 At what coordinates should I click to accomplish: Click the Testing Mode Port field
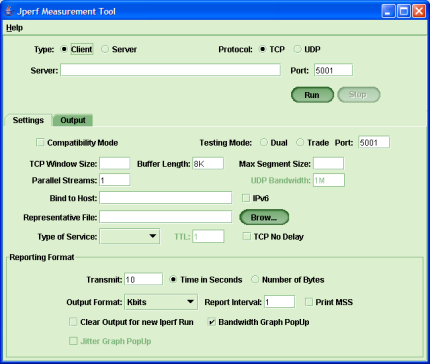point(374,142)
